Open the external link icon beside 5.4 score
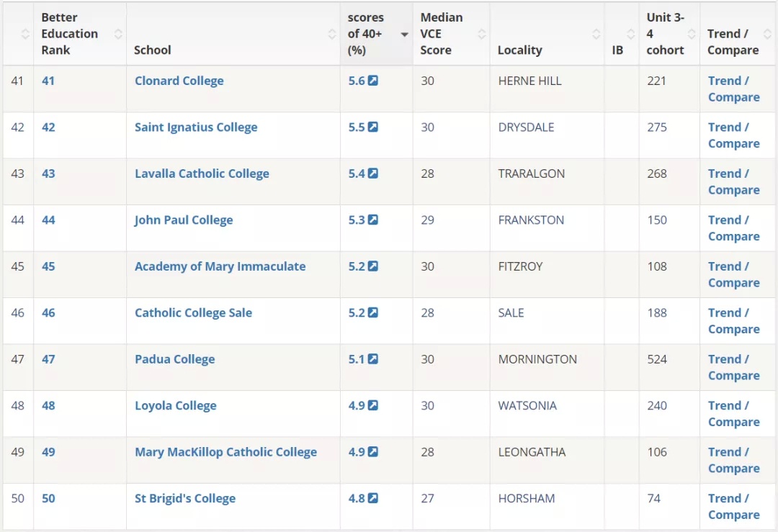The image size is (778, 532). (x=373, y=173)
